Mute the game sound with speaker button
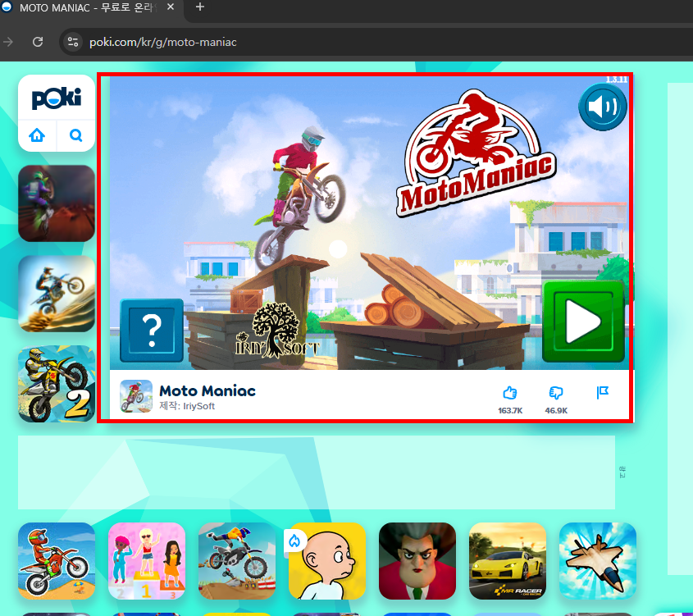 [x=603, y=107]
